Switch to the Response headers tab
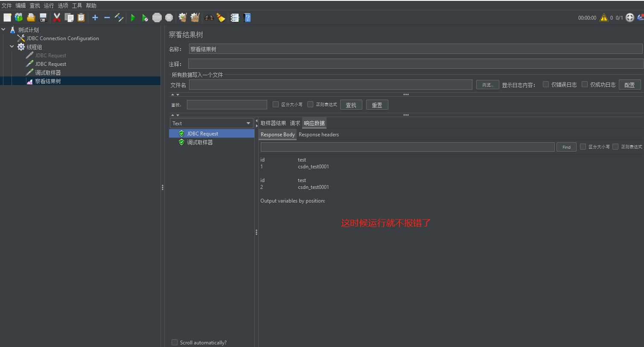644x347 pixels. coord(319,135)
